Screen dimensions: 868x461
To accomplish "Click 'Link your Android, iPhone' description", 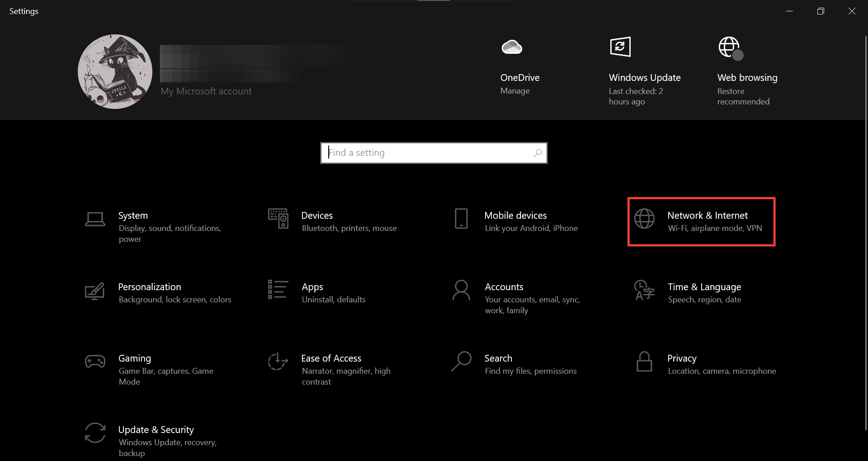I will tap(531, 228).
